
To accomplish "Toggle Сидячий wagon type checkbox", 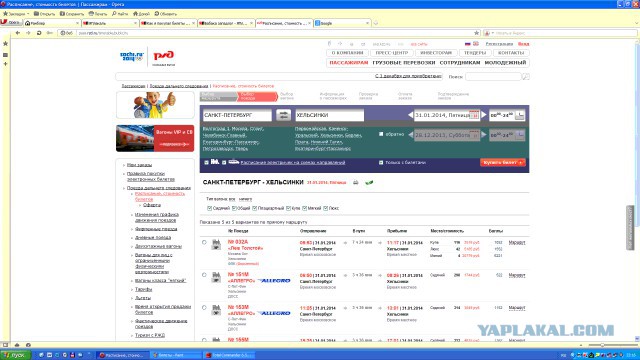I will pos(209,208).
